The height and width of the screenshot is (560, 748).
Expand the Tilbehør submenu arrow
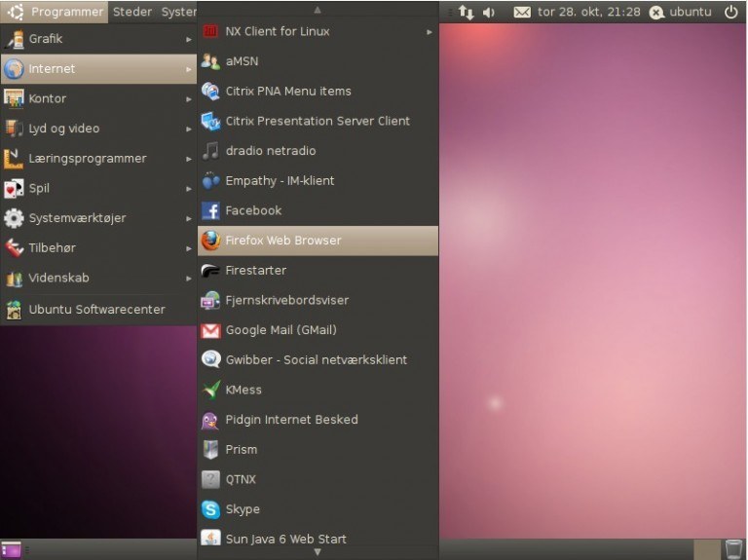pyautogui.click(x=189, y=248)
